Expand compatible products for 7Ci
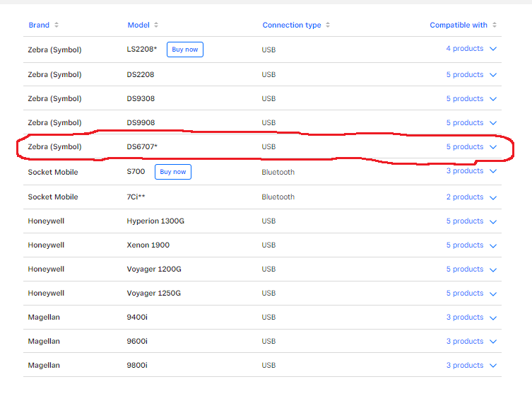 click(493, 197)
